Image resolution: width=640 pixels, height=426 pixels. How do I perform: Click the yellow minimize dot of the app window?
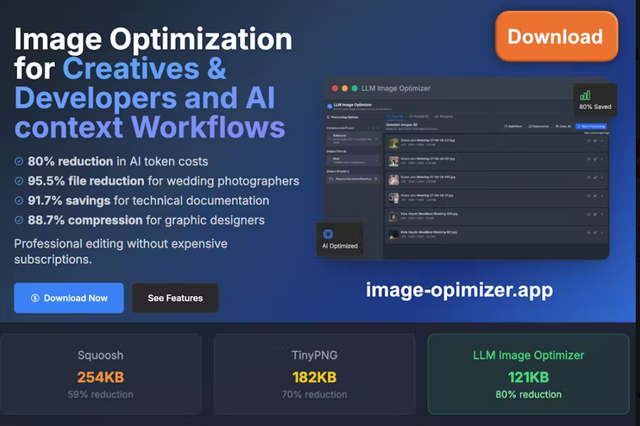pos(344,88)
